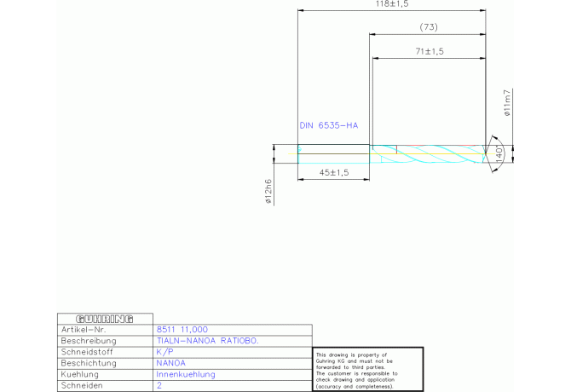The width and height of the screenshot is (571, 392).
Task: Click the Artikel-Nr. row label
Action: [x=83, y=329]
